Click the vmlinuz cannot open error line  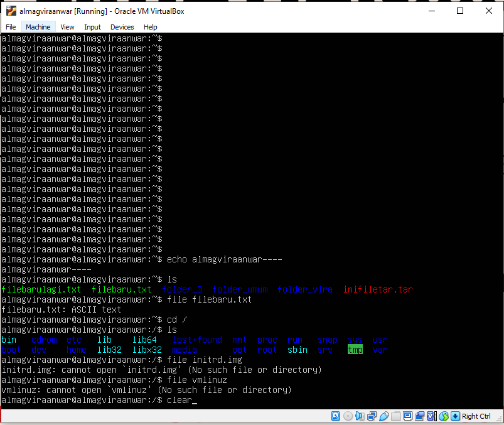click(x=147, y=390)
